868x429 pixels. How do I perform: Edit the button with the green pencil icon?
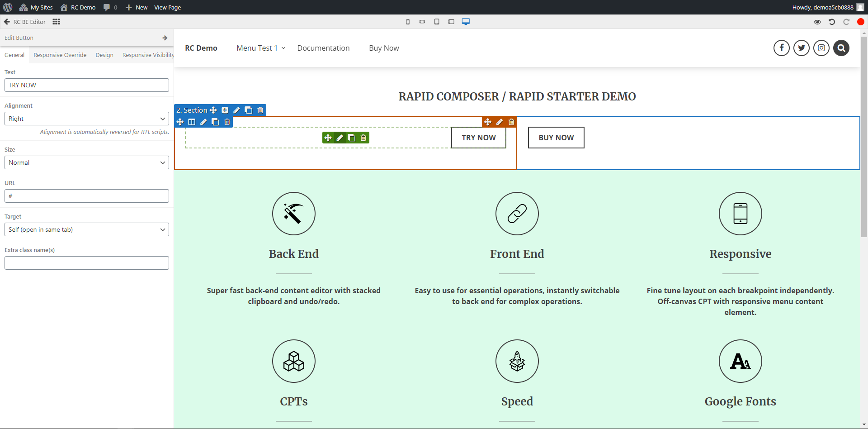pos(340,138)
